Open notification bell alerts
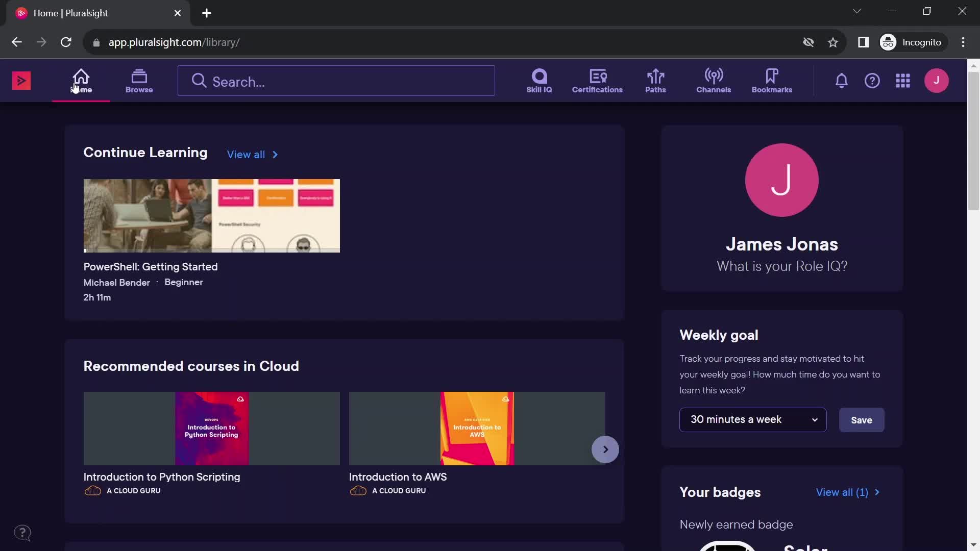Image resolution: width=980 pixels, height=551 pixels. pos(841,80)
